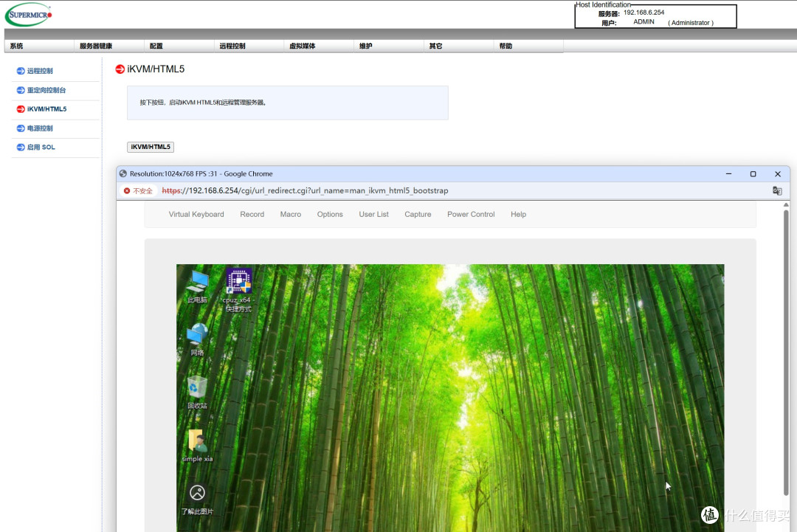Select 重定向控制台 in the sidebar
This screenshot has width=797, height=532.
[46, 90]
